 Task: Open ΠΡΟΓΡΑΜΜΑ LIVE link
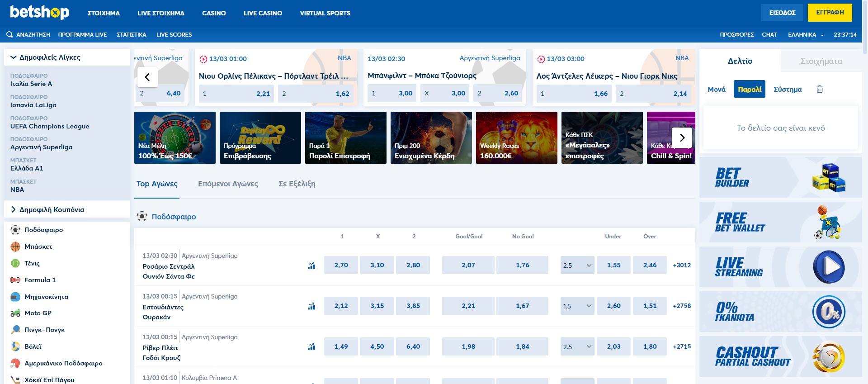coord(82,34)
